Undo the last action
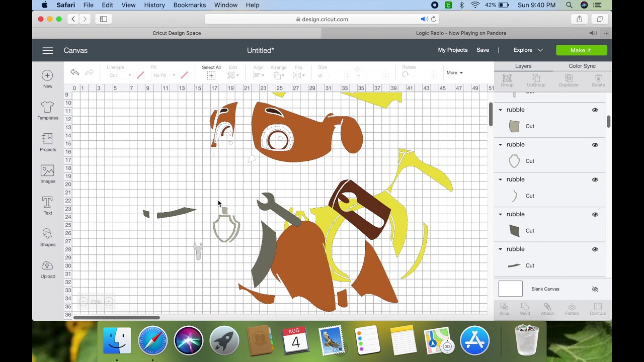The image size is (644, 362). (75, 72)
